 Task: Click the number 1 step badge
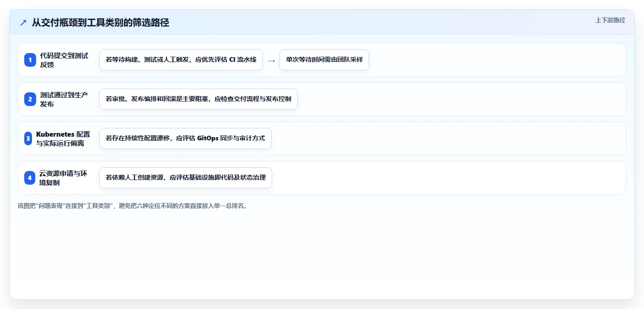pyautogui.click(x=30, y=60)
